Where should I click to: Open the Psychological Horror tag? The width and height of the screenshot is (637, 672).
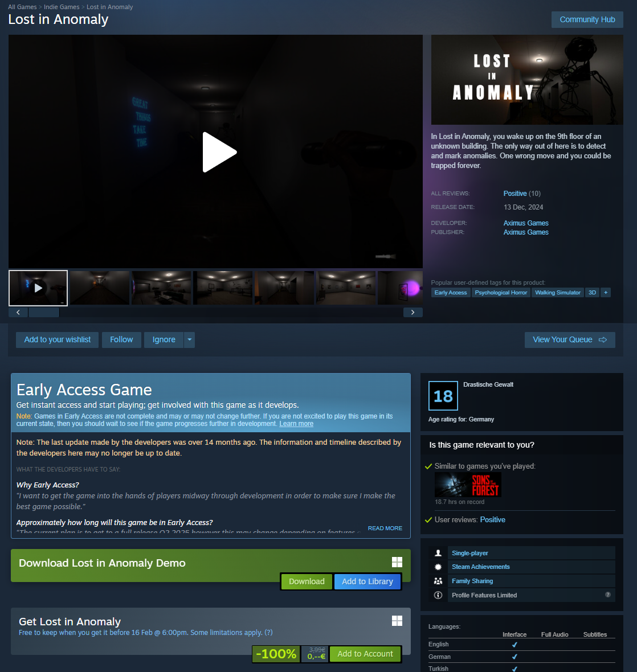pyautogui.click(x=501, y=292)
